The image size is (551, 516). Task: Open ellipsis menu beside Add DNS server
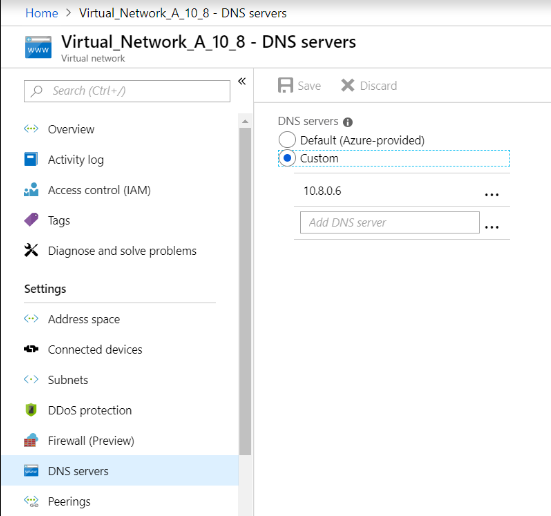click(x=492, y=227)
